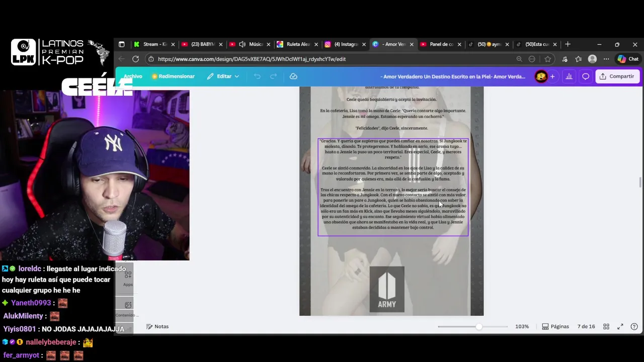Add this page to browser favorites star

click(547, 59)
